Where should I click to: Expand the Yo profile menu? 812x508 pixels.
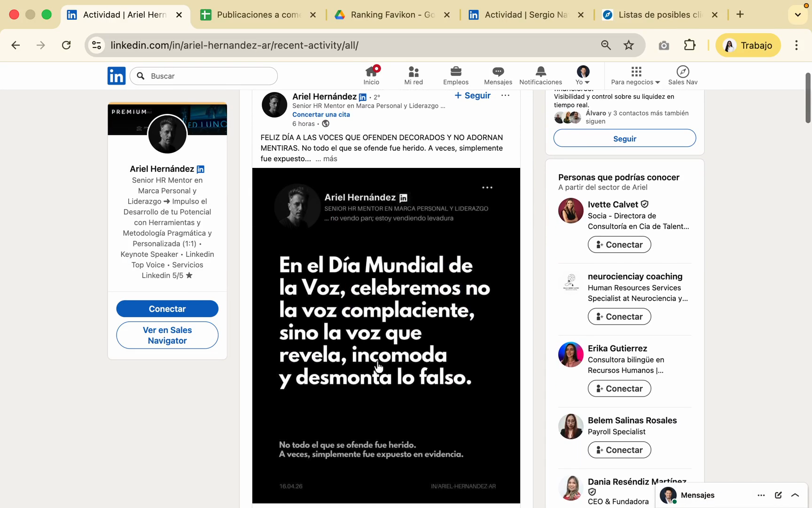pos(583,75)
